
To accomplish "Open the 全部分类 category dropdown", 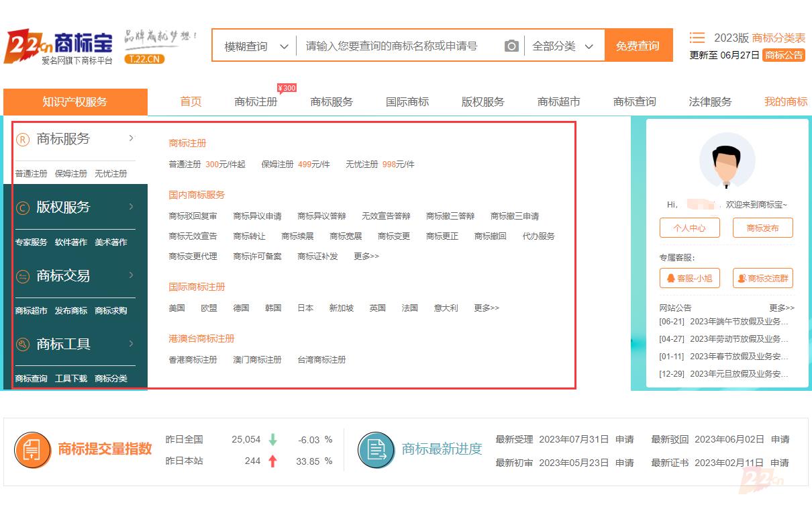I will 563,46.
